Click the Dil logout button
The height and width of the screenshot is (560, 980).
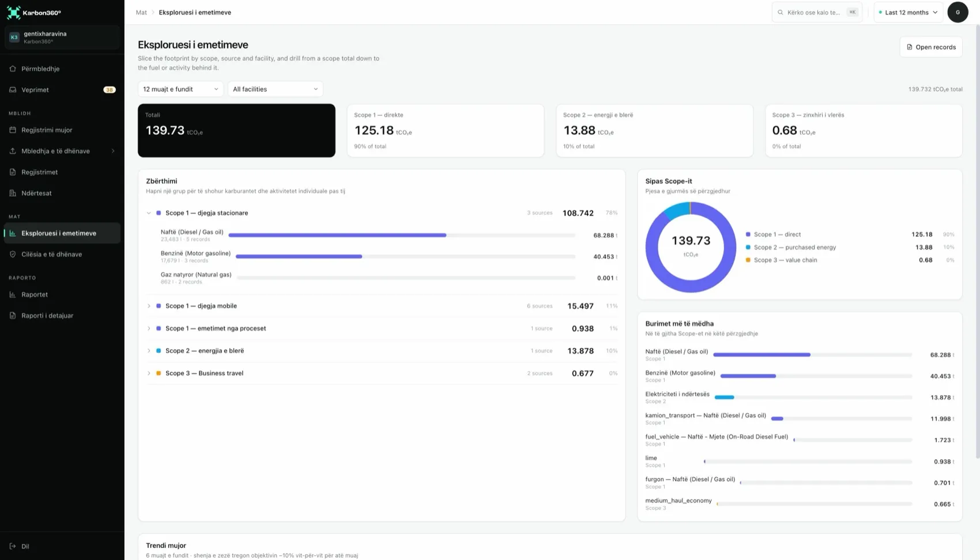tap(62, 546)
